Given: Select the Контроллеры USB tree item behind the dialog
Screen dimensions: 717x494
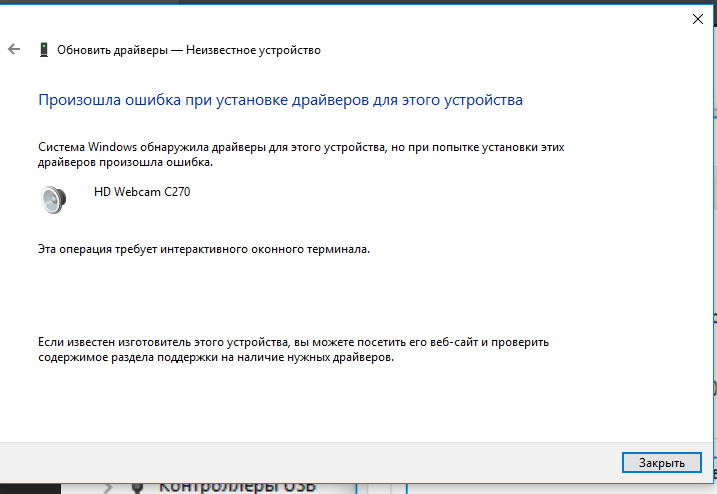Looking at the screenshot, I should 237,488.
